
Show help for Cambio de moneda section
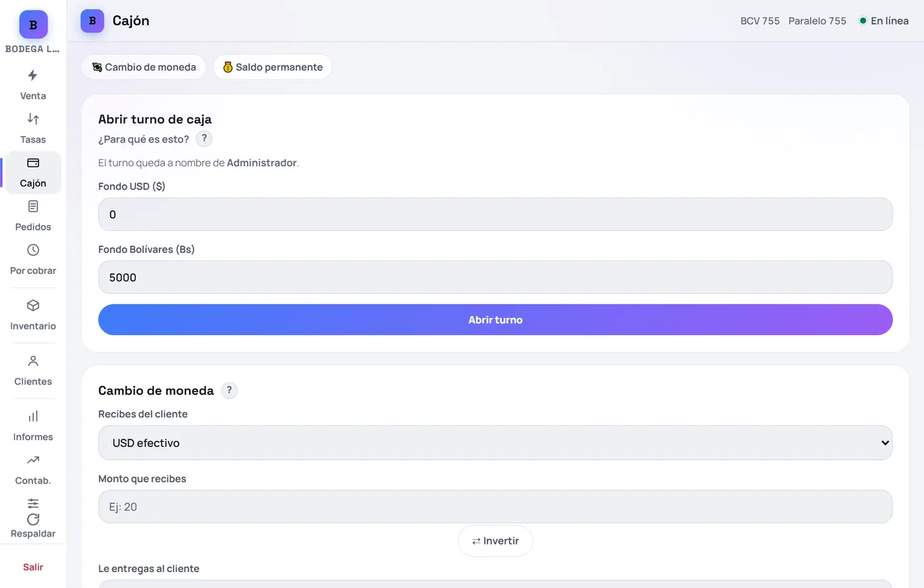(229, 390)
